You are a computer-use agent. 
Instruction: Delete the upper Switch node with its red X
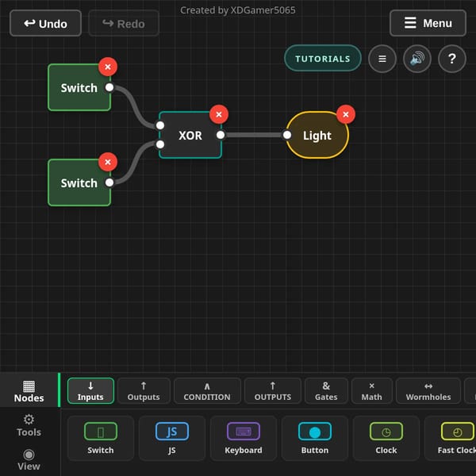point(108,67)
